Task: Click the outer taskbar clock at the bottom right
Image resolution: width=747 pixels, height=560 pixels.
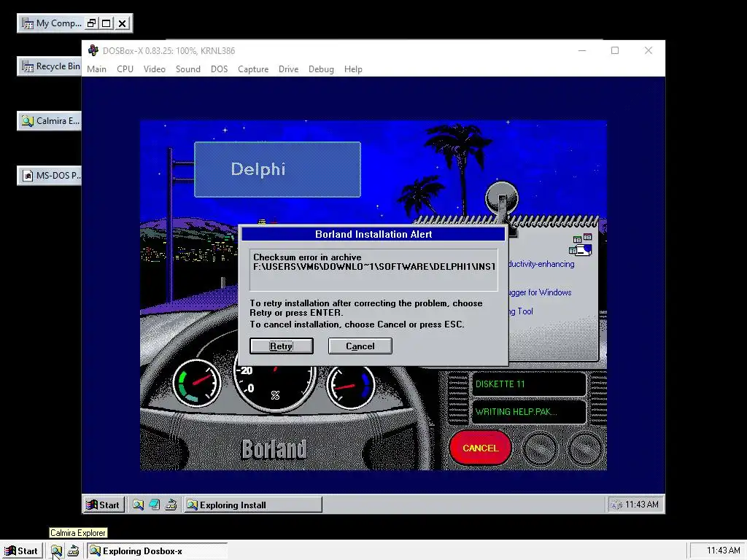Action: coord(723,551)
